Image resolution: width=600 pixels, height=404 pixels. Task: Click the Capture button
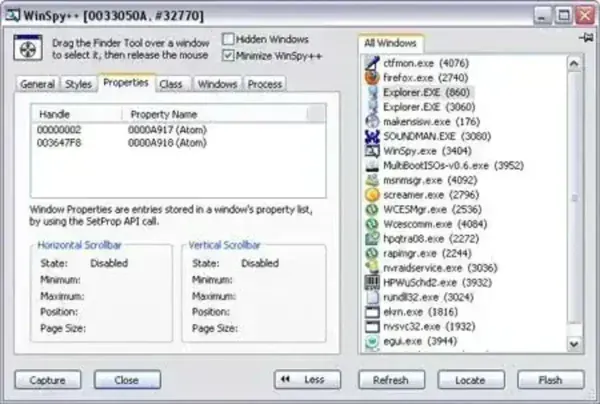[x=48, y=380]
